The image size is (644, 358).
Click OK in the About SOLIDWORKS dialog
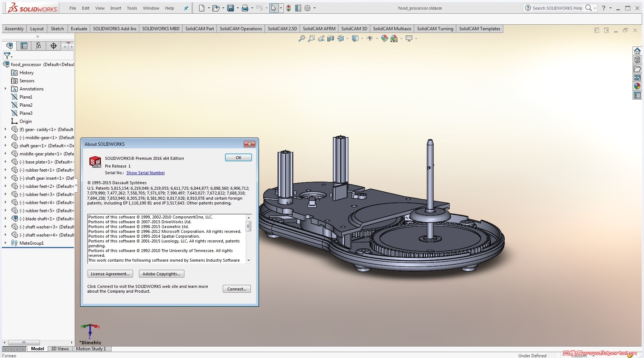click(x=238, y=158)
